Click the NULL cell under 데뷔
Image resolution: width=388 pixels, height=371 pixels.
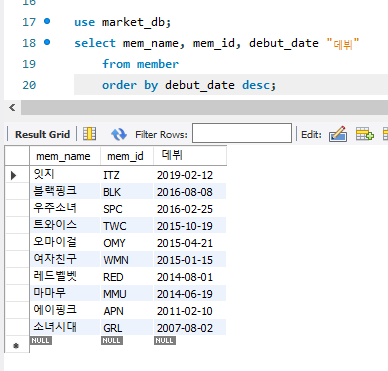[165, 340]
